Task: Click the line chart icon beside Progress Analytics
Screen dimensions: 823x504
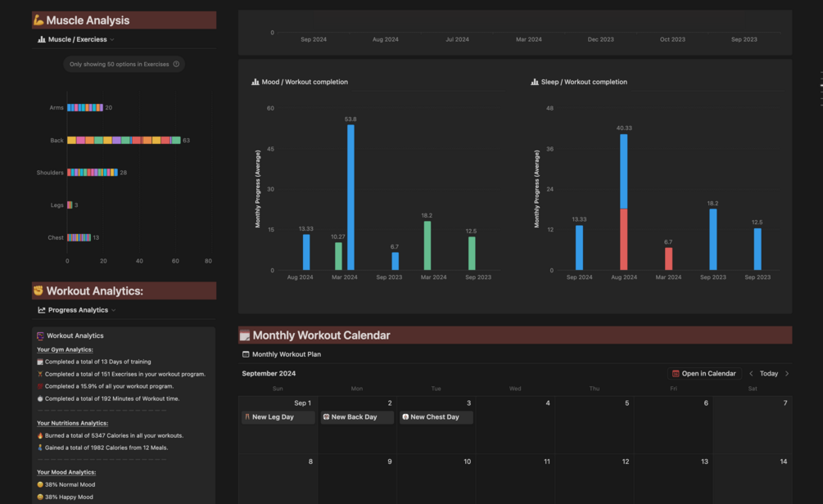Action: coord(42,310)
